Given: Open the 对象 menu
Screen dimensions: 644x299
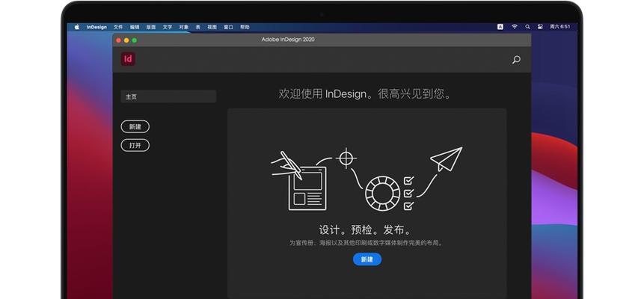Looking at the screenshot, I should pos(184,27).
